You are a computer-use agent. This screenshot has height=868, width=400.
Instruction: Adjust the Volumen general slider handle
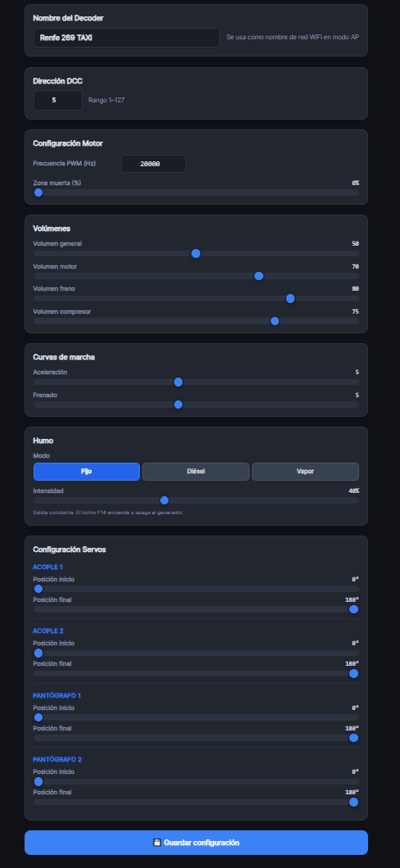196,254
